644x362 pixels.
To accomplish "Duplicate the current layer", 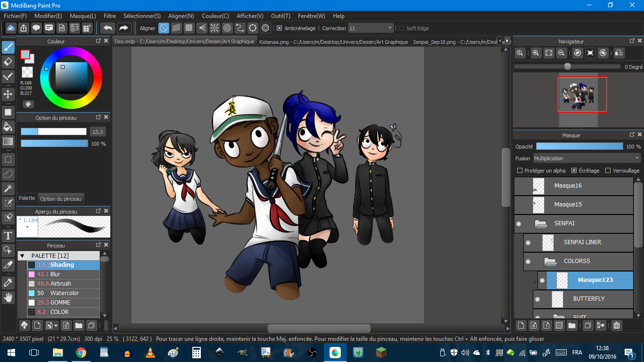I will click(587, 325).
